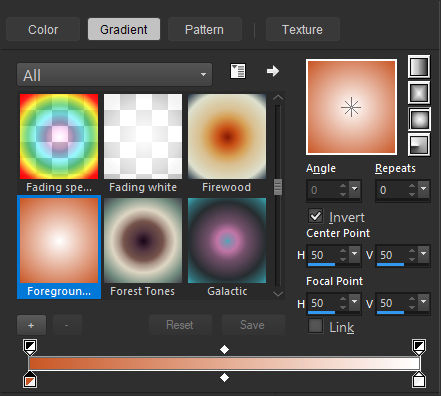Open the All category dropdown
The width and height of the screenshot is (441, 396).
coord(114,75)
